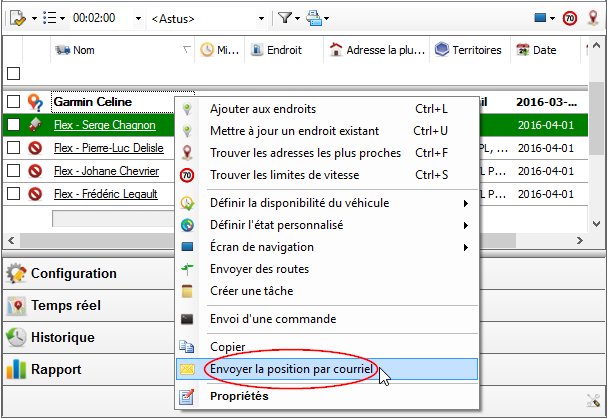Click the print icon in toolbar
The image size is (608, 419).
315,18
